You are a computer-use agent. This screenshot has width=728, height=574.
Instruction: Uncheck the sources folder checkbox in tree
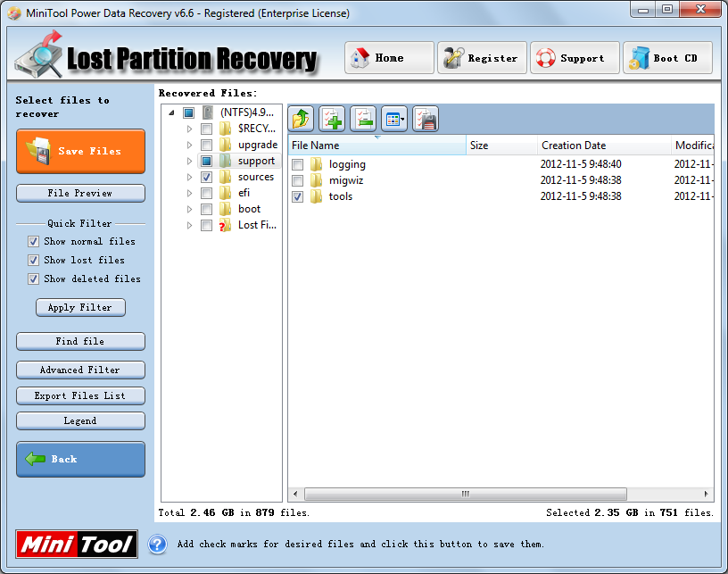pos(207,177)
